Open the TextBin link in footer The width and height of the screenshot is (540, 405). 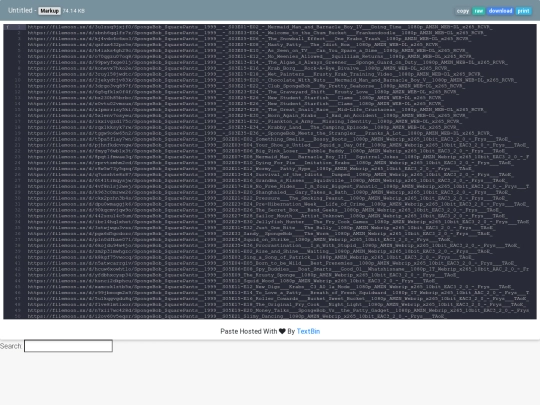(x=308, y=331)
